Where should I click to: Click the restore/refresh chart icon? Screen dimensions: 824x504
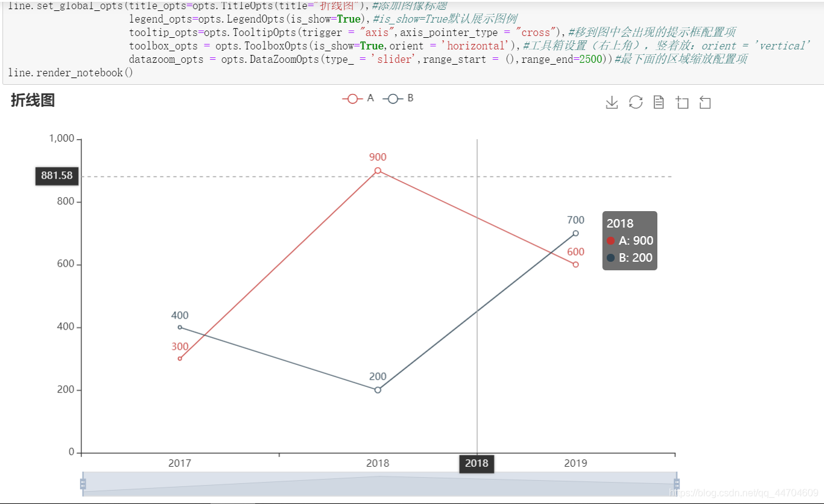[x=635, y=103]
